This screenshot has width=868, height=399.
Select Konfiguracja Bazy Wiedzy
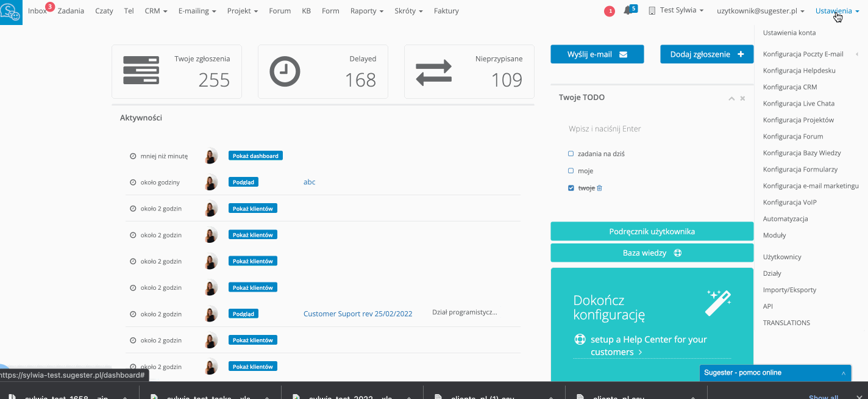point(802,153)
